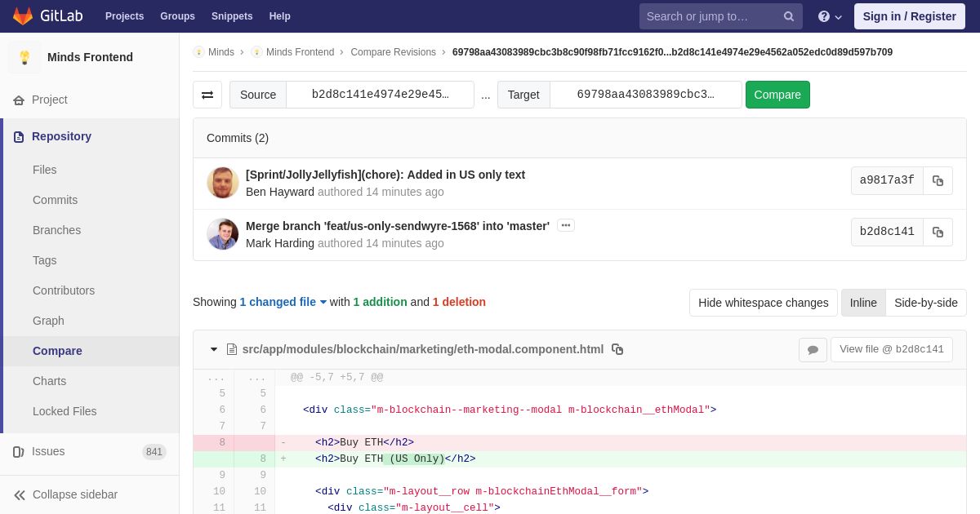Open the file path link eth-modal.component.html
The image size is (980, 514).
[x=423, y=349]
